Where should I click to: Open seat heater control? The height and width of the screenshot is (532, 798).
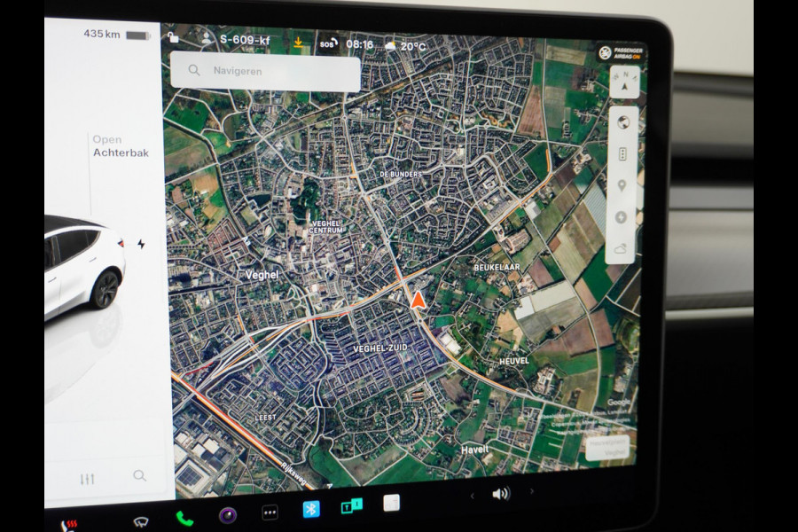pos(68,524)
